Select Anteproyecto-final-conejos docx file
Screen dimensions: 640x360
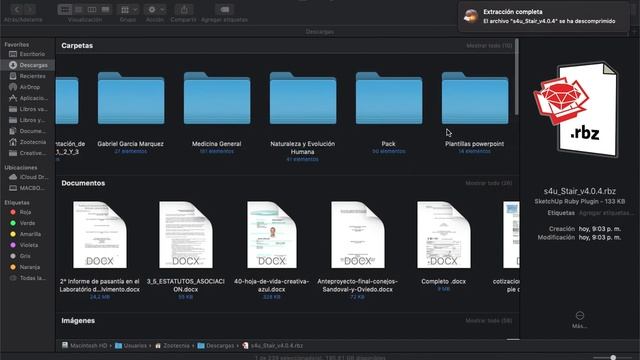(x=358, y=235)
